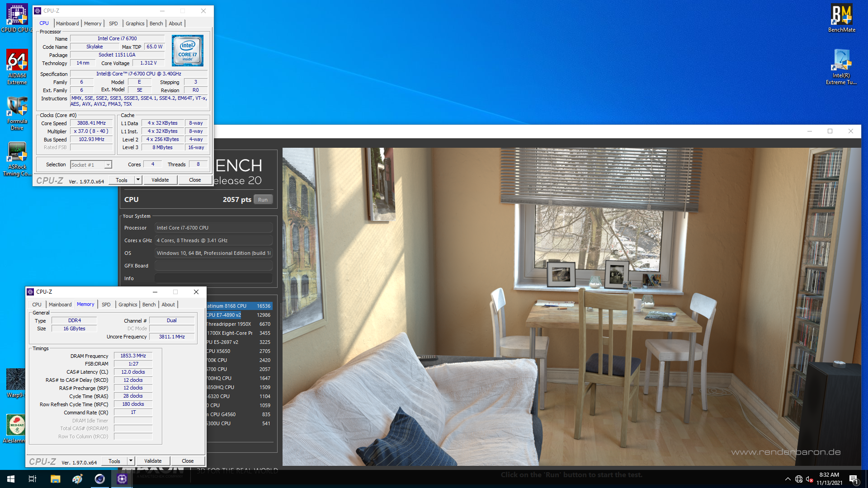Open Formula Drive desktop icon
Screen dimensions: 868x488
coord(17,113)
